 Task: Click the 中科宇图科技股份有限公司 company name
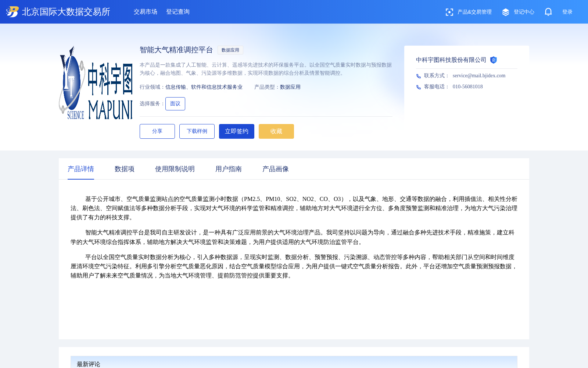[x=451, y=60]
